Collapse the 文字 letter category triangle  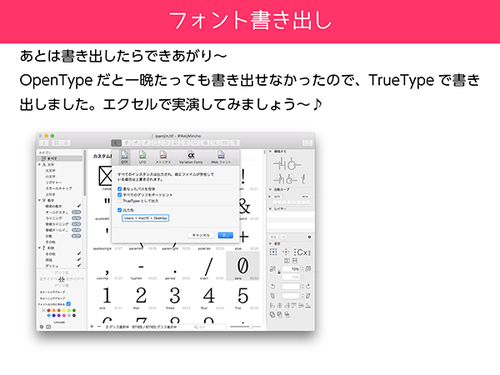40,164
